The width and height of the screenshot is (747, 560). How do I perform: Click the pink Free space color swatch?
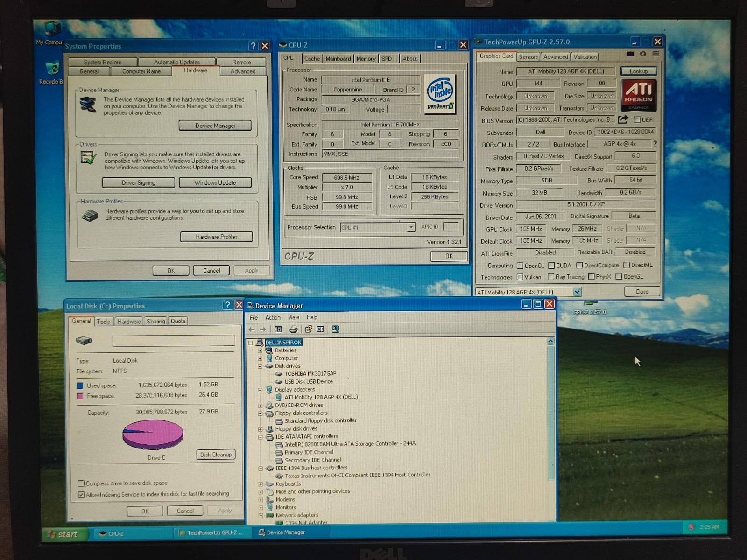pos(80,396)
